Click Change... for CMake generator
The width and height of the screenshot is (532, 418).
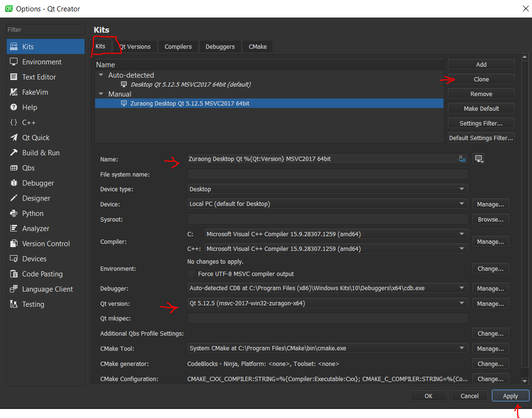[x=490, y=364]
